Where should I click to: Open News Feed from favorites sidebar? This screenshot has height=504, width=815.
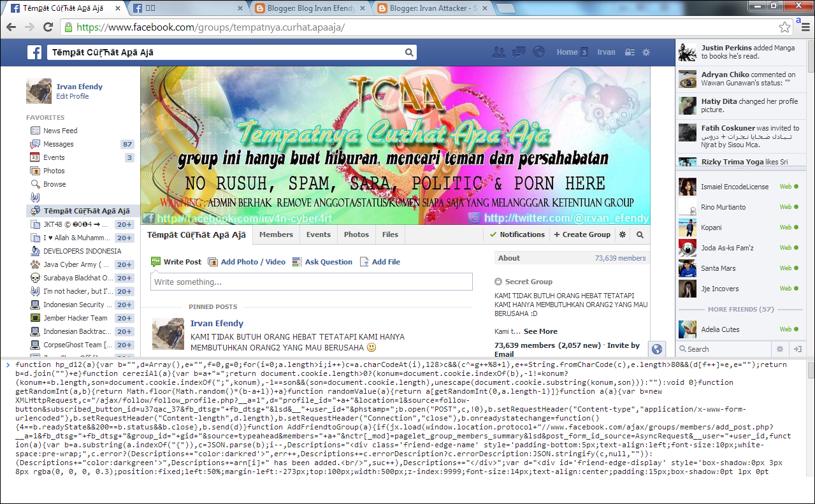pos(60,131)
